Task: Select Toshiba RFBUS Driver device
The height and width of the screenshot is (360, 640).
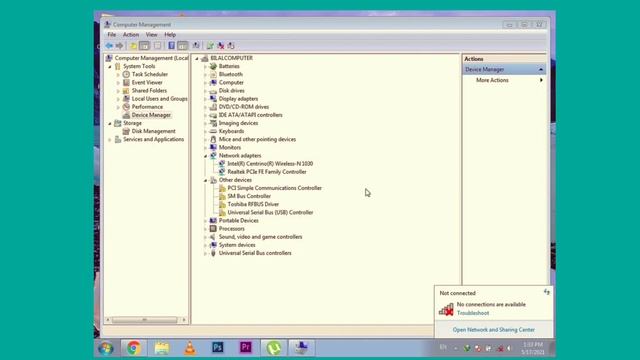Action: (253, 204)
